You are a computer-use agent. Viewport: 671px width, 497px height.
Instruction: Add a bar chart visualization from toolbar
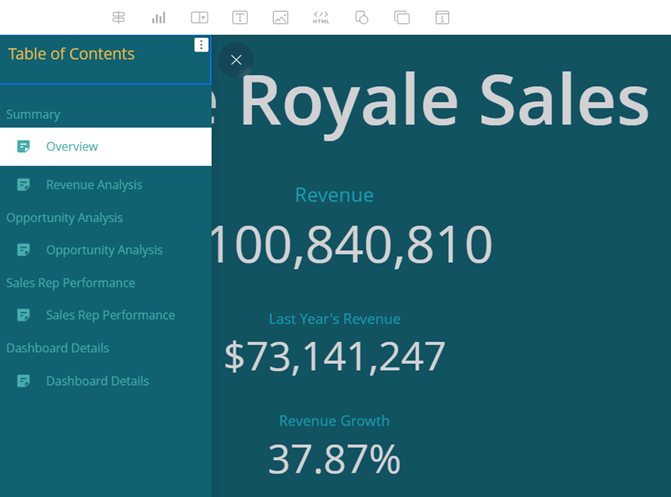pos(159,18)
